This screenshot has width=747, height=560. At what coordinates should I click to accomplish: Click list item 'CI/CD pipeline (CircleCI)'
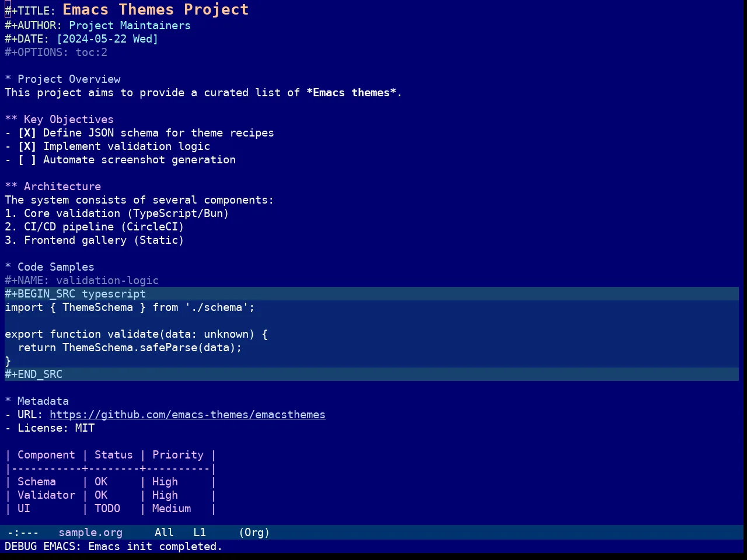click(104, 227)
